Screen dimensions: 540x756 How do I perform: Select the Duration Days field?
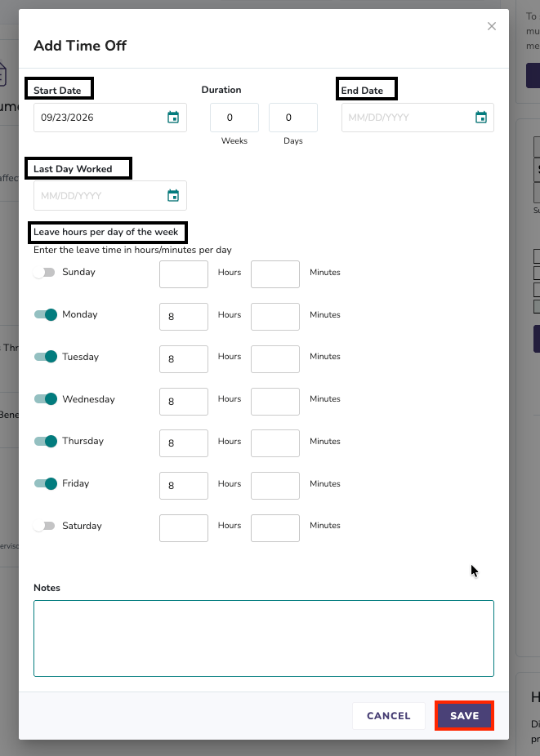[x=293, y=118]
